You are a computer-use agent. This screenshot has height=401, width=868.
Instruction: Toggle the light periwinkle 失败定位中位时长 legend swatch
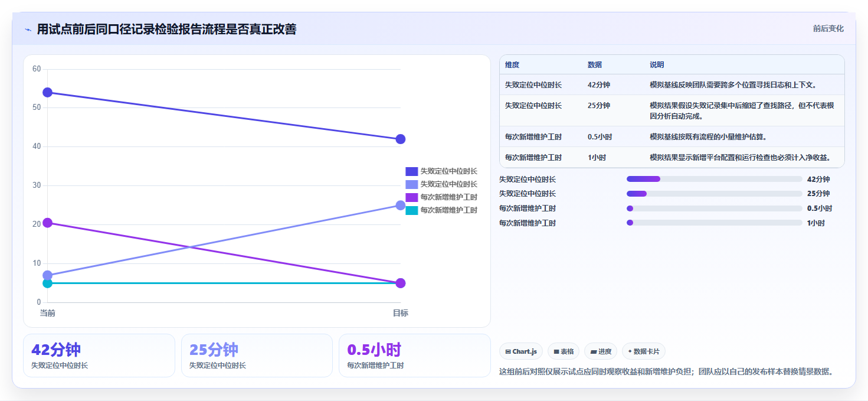point(411,184)
